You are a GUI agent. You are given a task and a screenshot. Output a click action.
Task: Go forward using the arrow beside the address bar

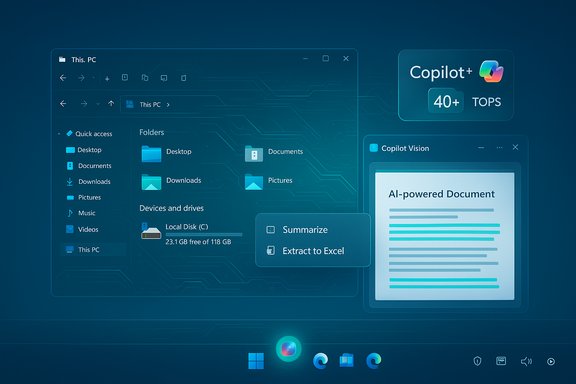[84, 104]
